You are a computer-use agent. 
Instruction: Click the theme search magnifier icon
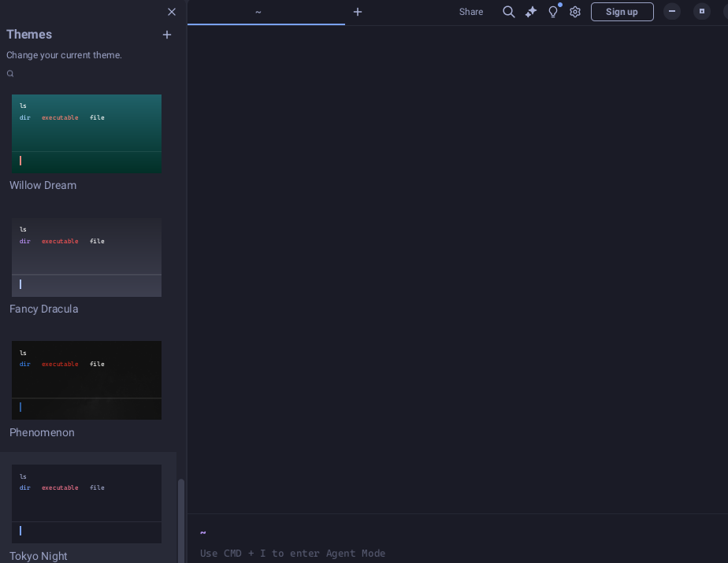10,74
